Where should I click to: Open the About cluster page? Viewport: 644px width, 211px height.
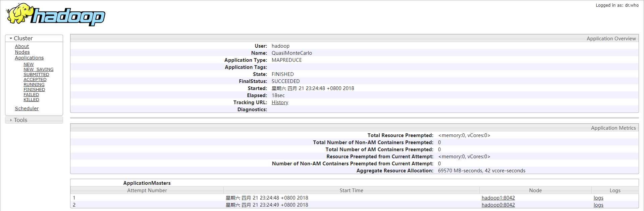(x=22, y=46)
